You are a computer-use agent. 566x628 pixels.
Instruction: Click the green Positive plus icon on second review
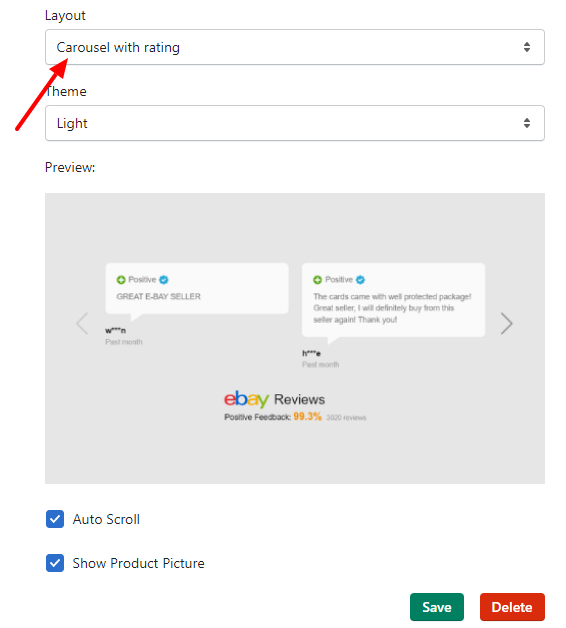pos(317,280)
